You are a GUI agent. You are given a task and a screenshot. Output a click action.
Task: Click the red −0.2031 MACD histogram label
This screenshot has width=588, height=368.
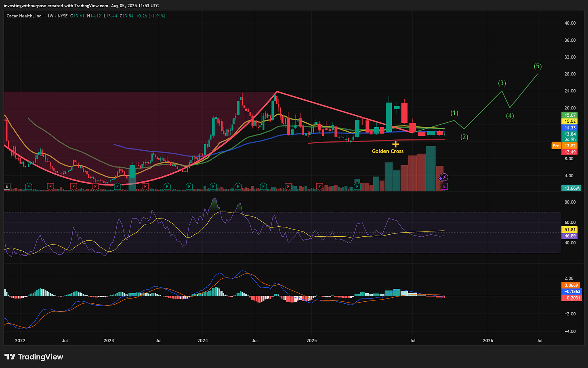571,298
